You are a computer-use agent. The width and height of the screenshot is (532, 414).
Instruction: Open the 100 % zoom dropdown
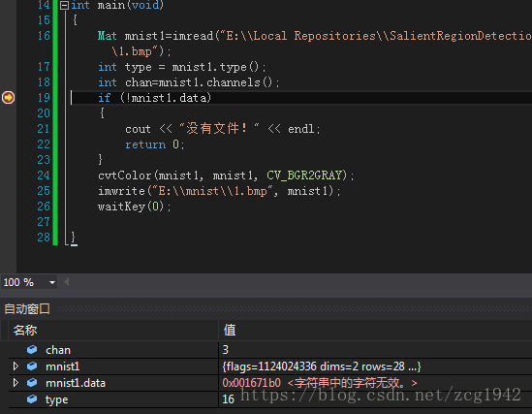click(52, 282)
